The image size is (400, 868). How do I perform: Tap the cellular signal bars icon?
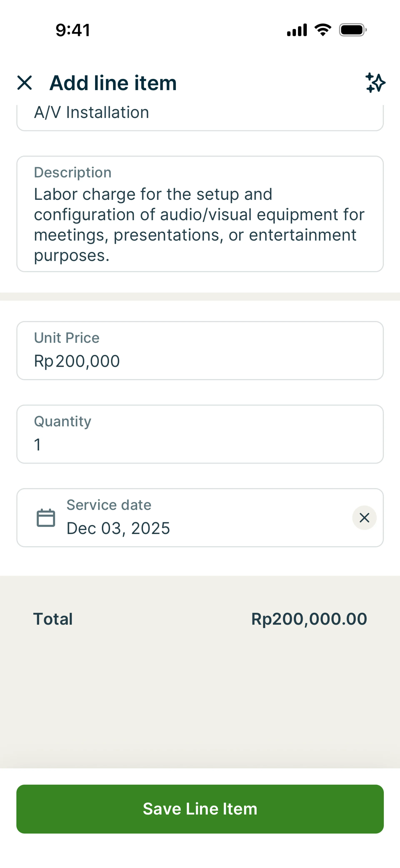click(x=297, y=30)
